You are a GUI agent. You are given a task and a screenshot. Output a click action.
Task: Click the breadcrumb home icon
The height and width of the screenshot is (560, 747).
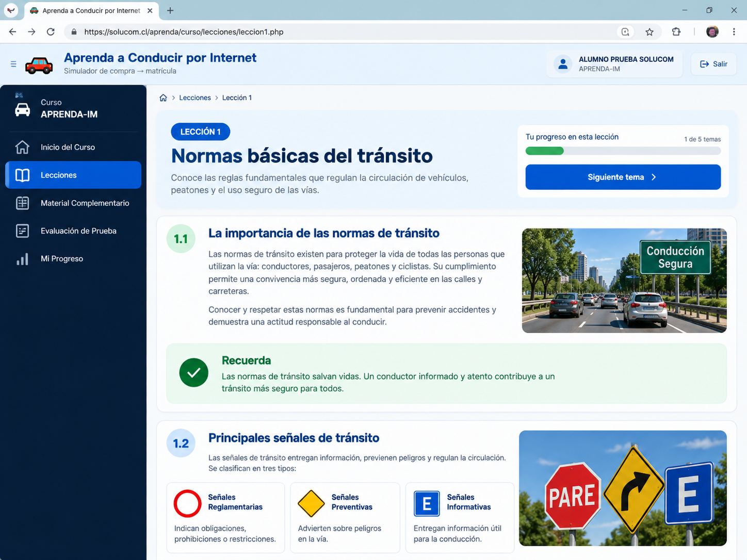[x=163, y=97]
